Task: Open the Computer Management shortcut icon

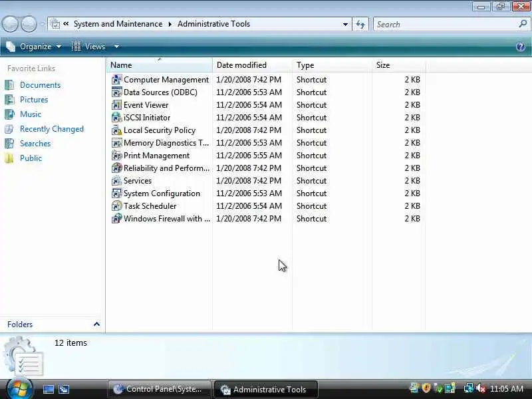Action: click(117, 80)
